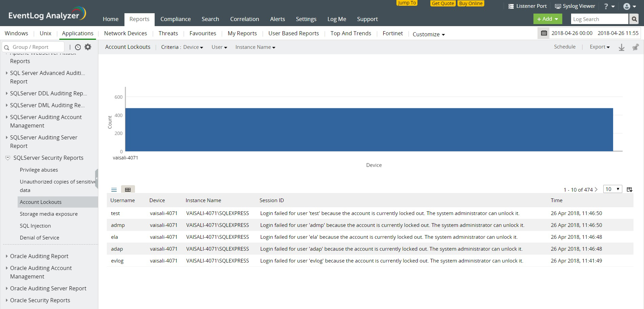Open the Windows sub-tab
The width and height of the screenshot is (644, 309).
(16, 33)
